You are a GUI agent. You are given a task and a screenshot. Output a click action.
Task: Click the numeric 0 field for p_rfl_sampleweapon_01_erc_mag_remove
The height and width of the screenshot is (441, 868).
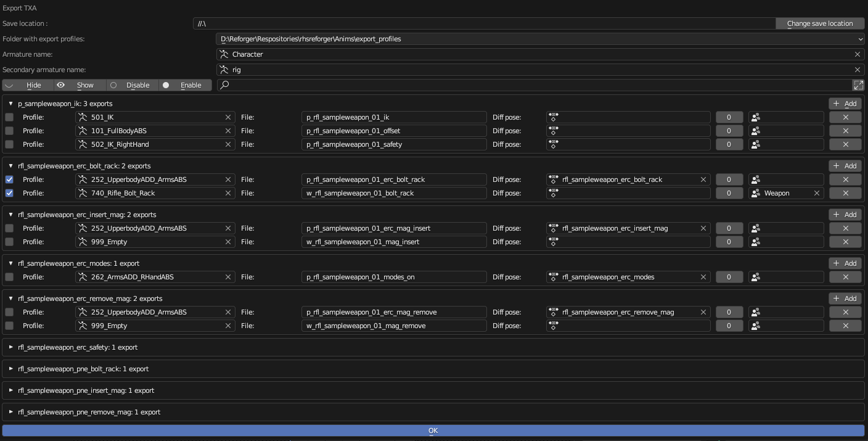point(729,312)
